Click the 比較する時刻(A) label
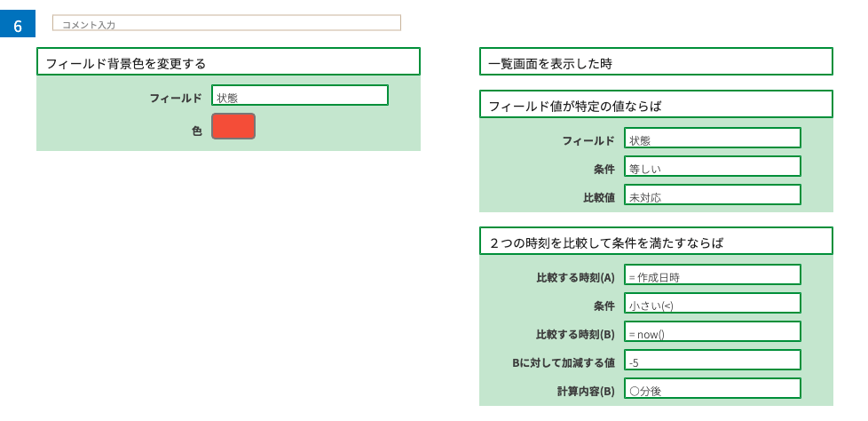Screen dimensions: 868x421 [x=575, y=278]
